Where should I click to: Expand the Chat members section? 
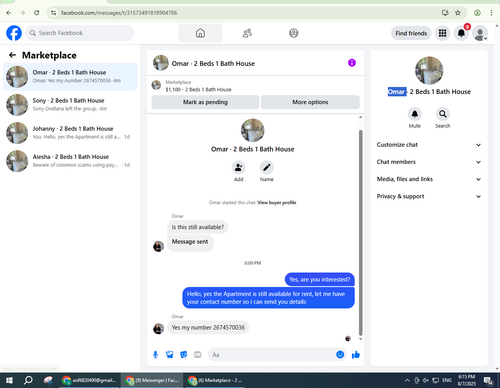(x=429, y=162)
